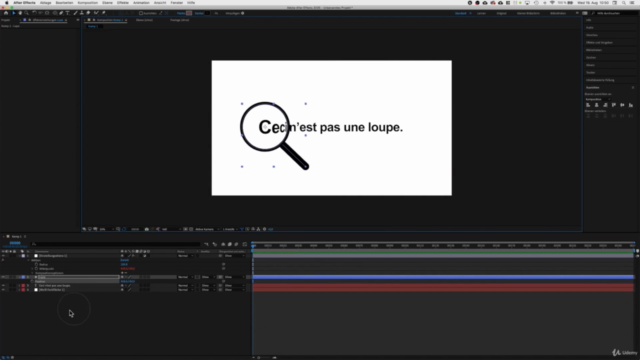Toggle adjustment layer switch on Einstellungsebene 1
The width and height of the screenshot is (640, 360).
[x=144, y=256]
